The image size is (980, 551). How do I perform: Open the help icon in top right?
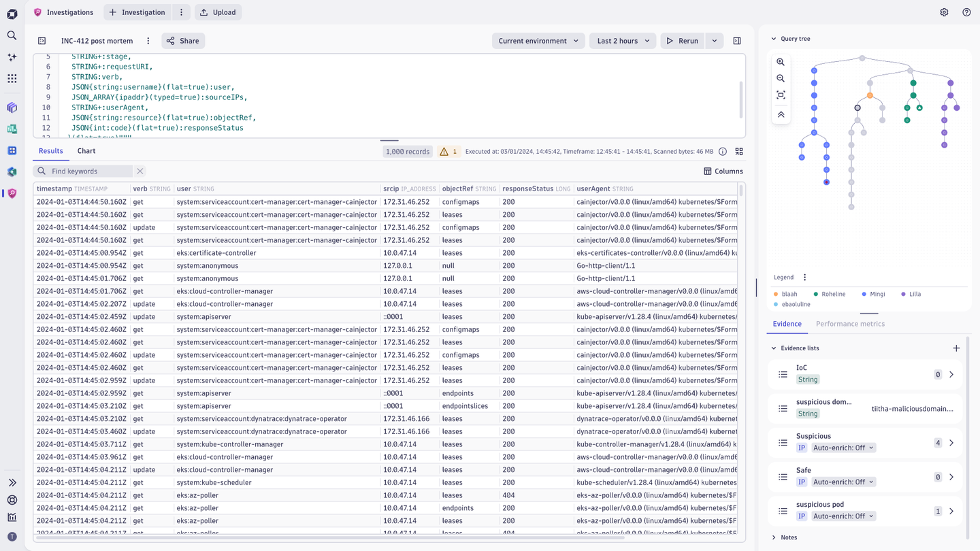966,12
